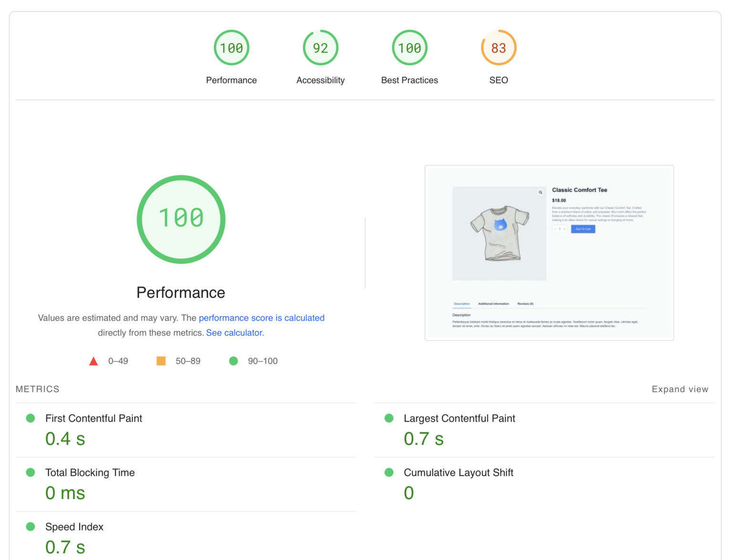Viewport: 732px width, 560px height.
Task: Click the green dot beside Cumulative Layout Shift
Action: [389, 472]
